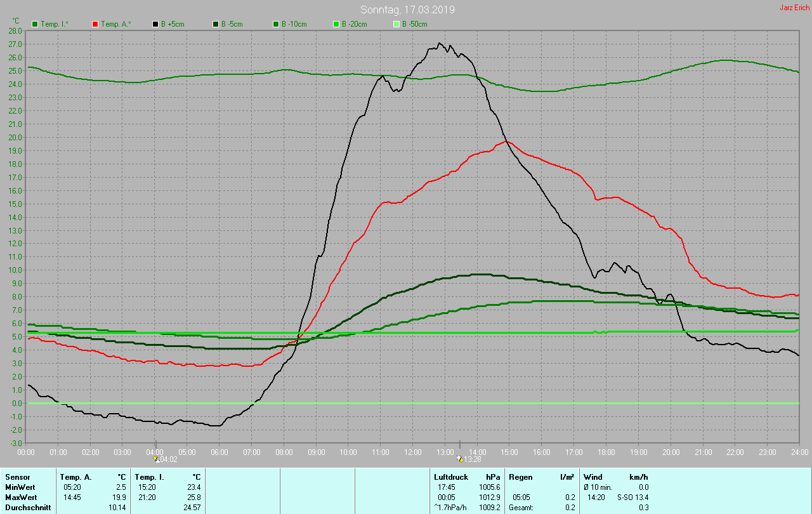Select the 'B -10cm' legend label
This screenshot has width=812, height=514.
click(294, 24)
